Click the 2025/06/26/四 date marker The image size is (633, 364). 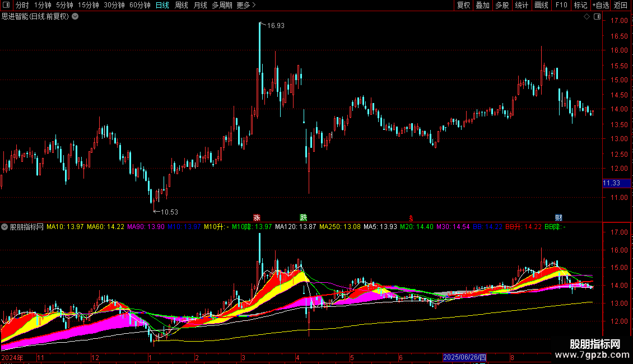tap(464, 357)
